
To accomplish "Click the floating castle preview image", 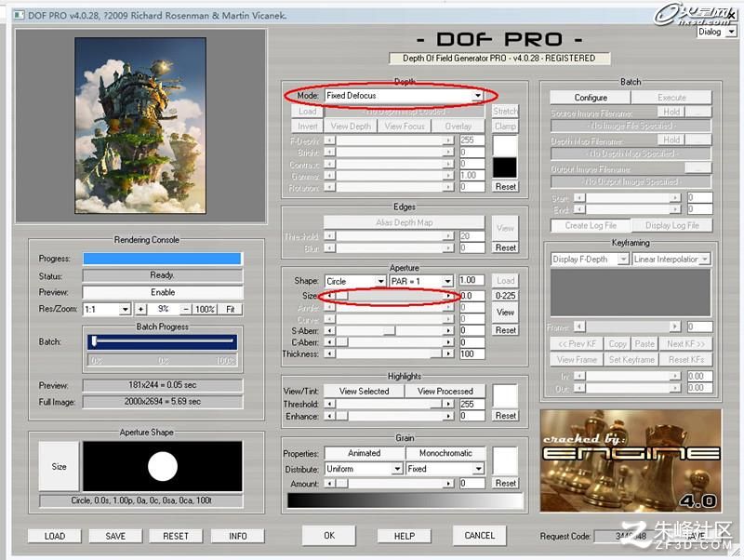I will click(140, 126).
